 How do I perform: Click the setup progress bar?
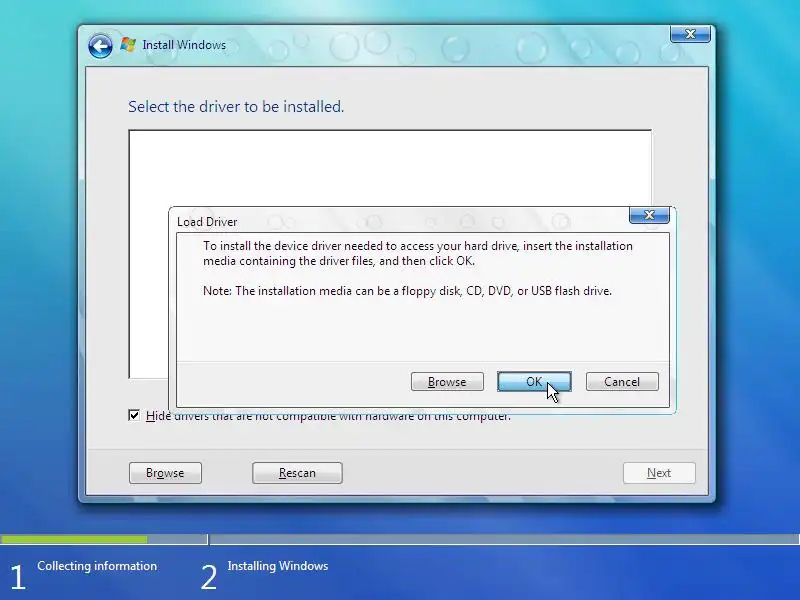(400, 539)
